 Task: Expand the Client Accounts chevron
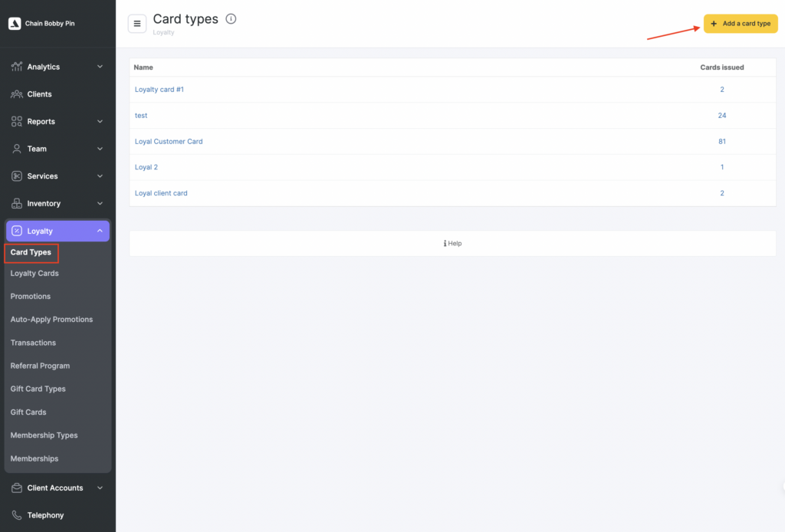(100, 488)
